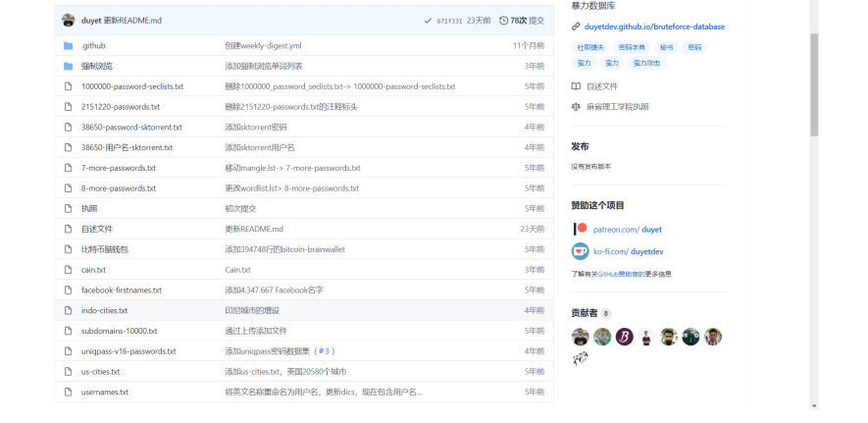Open commit message 创建weekly-digest.yml
Viewport: 868px width, 423px height.
point(264,46)
